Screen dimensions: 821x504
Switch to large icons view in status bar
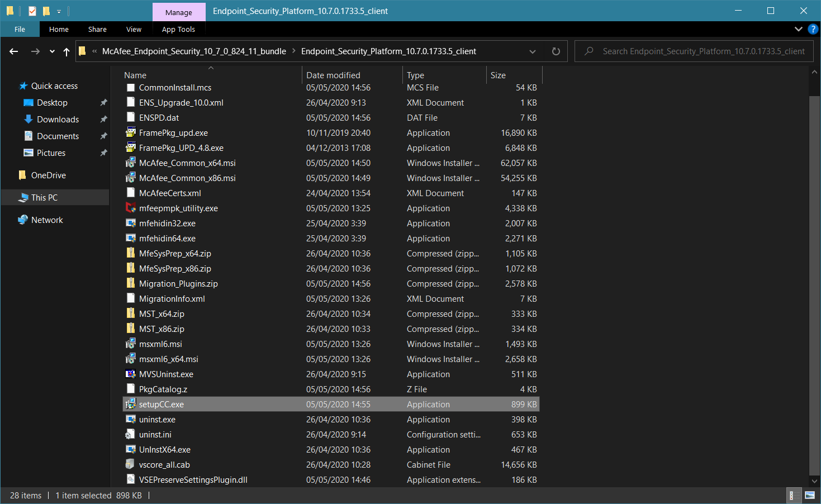809,495
